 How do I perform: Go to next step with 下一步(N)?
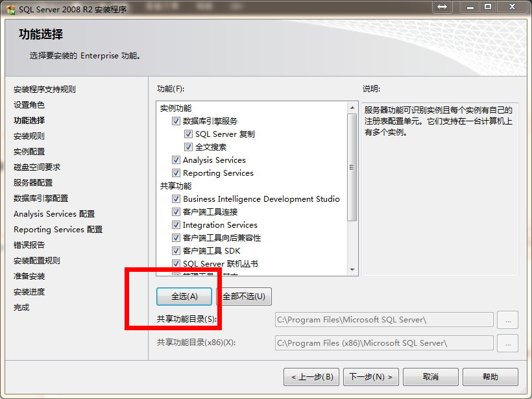(371, 377)
